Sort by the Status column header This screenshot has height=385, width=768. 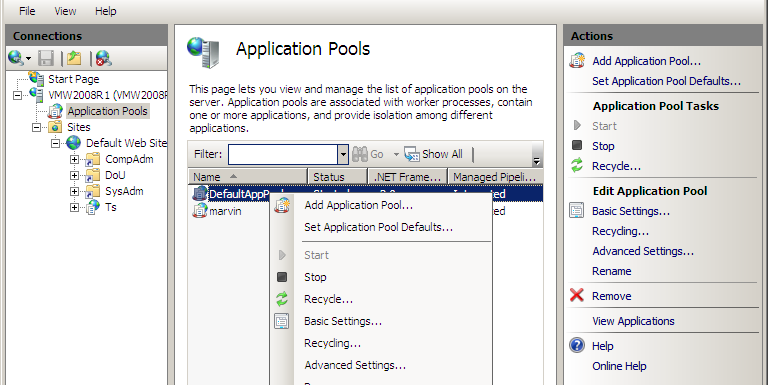[337, 177]
